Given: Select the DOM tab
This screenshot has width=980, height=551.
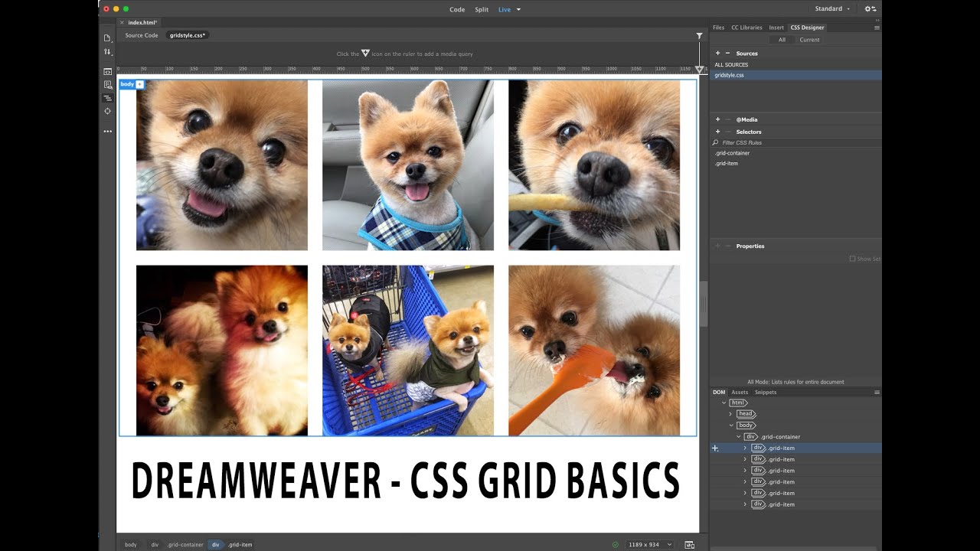Looking at the screenshot, I should click(719, 393).
